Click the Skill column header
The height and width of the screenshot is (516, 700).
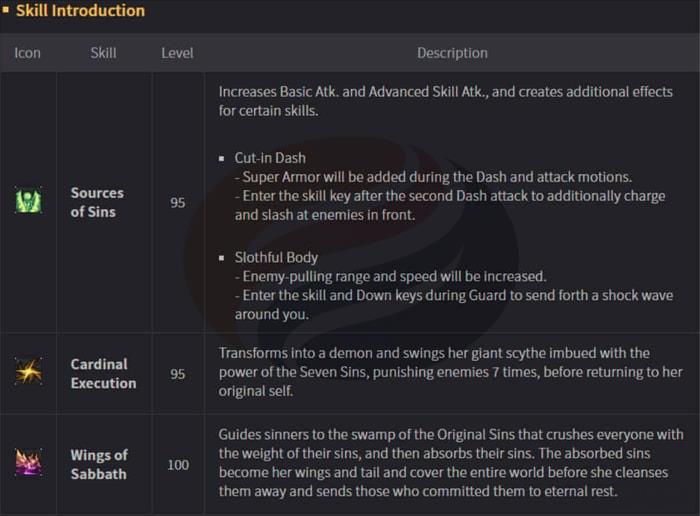click(x=103, y=52)
